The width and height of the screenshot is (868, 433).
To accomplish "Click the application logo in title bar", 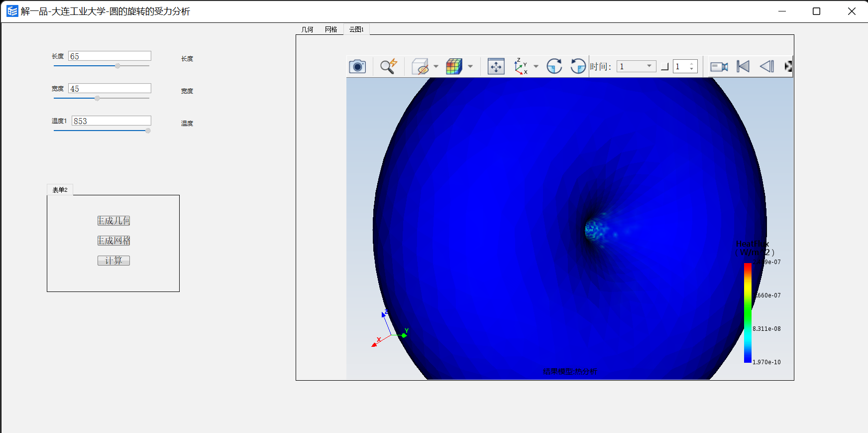I will click(12, 11).
